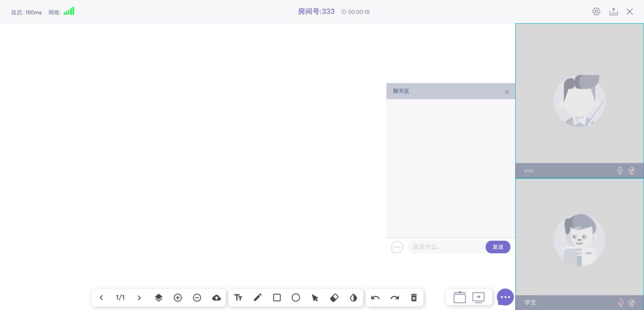The width and height of the screenshot is (644, 310).
Task: Select the Text tool
Action: coord(238,298)
